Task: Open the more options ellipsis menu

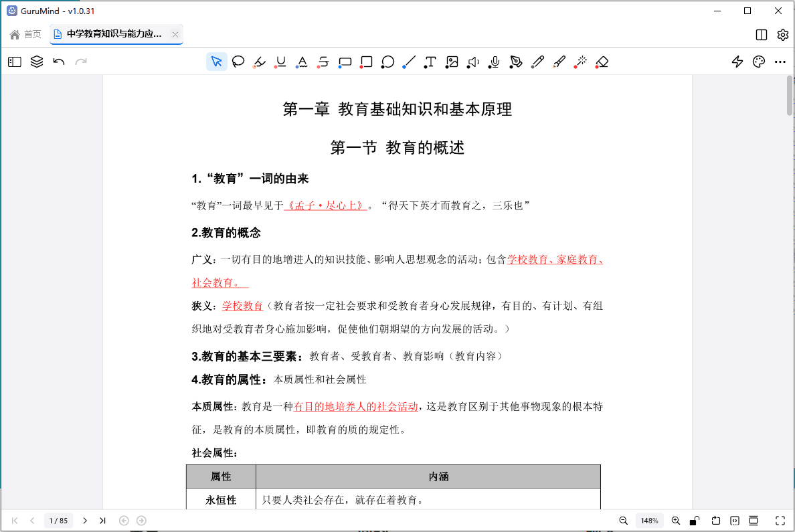Action: tap(780, 62)
